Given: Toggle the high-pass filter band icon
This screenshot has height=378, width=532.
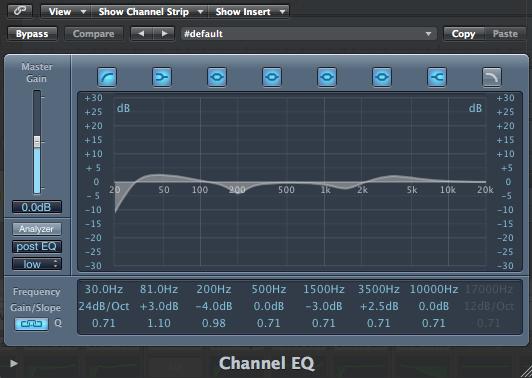Looking at the screenshot, I should click(x=107, y=77).
